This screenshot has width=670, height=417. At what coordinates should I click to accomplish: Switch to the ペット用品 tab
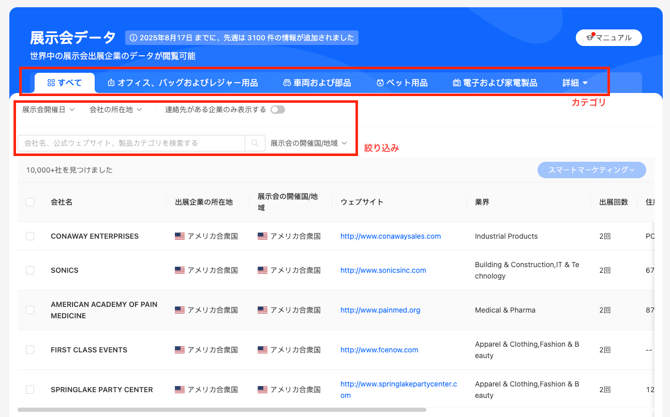click(x=406, y=83)
